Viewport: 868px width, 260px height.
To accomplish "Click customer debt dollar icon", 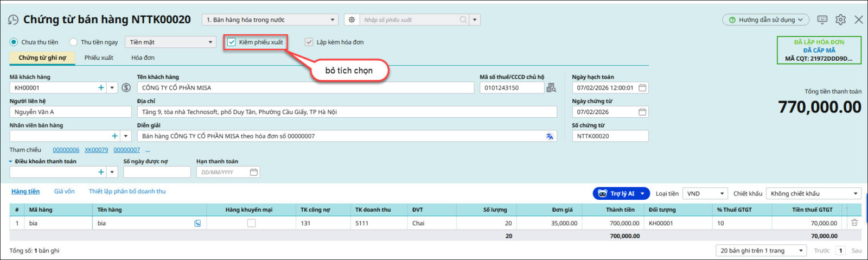I will 126,87.
